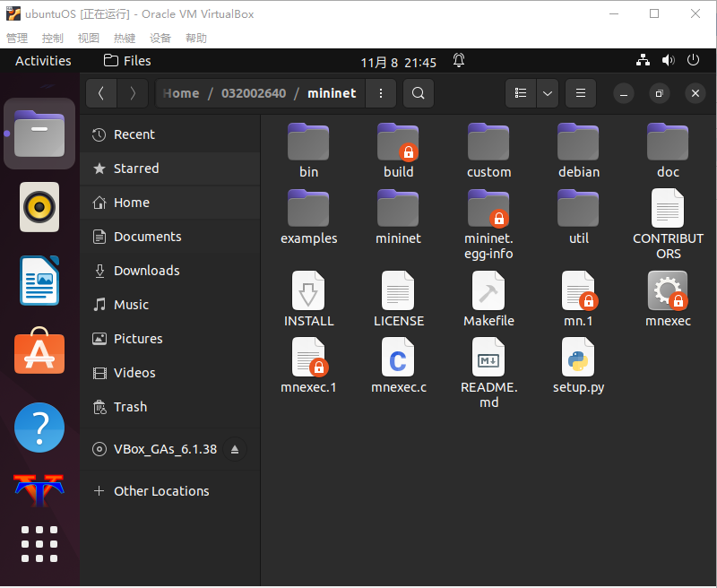Image resolution: width=717 pixels, height=588 pixels.
Task: Show Applications grid in the dock
Action: tap(39, 545)
